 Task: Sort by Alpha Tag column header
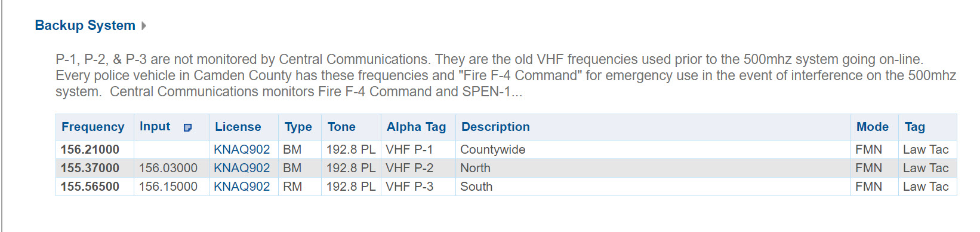(417, 127)
